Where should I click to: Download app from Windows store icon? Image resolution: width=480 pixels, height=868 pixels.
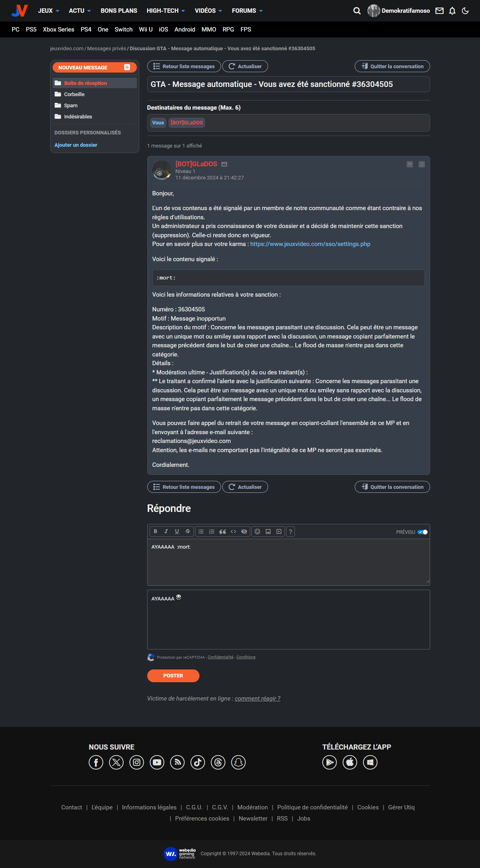click(x=370, y=762)
